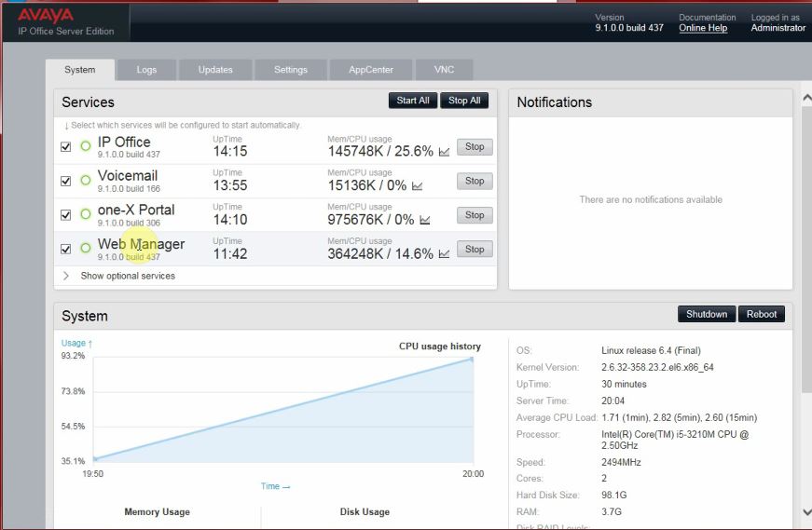Open the Logs tab
812x530 pixels.
(146, 70)
